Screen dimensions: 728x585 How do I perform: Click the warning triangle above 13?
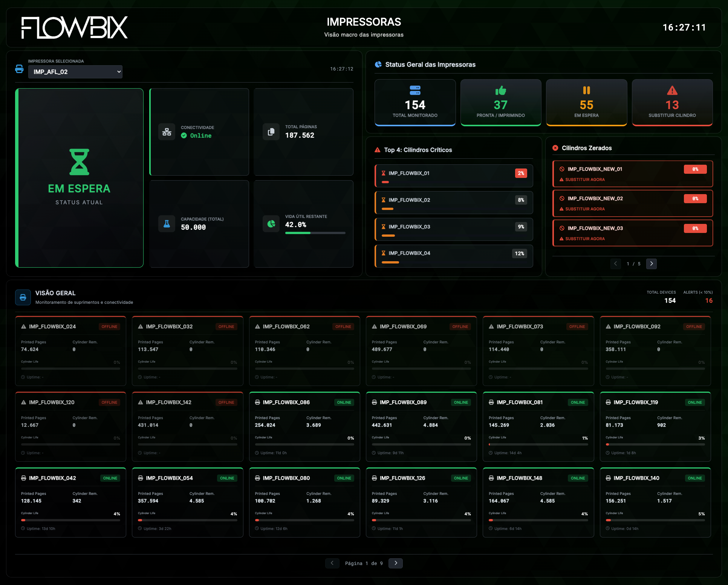tap(672, 90)
